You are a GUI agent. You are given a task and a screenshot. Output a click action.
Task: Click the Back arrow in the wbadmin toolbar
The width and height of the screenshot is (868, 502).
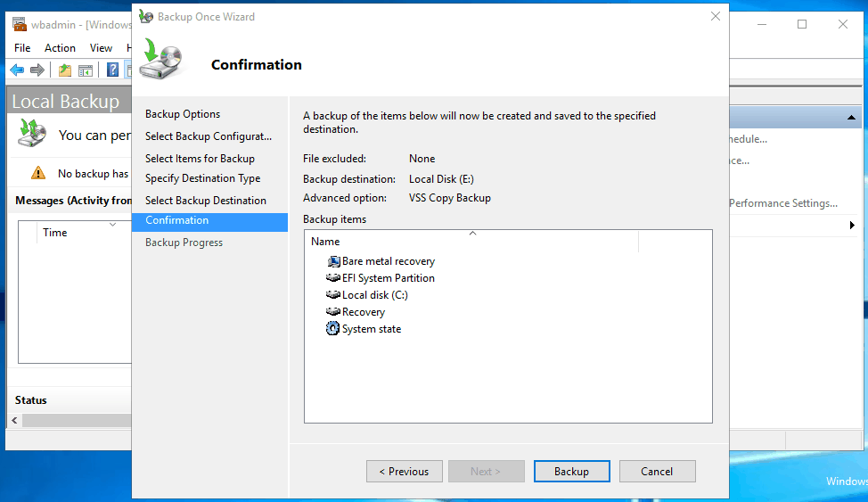click(x=17, y=70)
